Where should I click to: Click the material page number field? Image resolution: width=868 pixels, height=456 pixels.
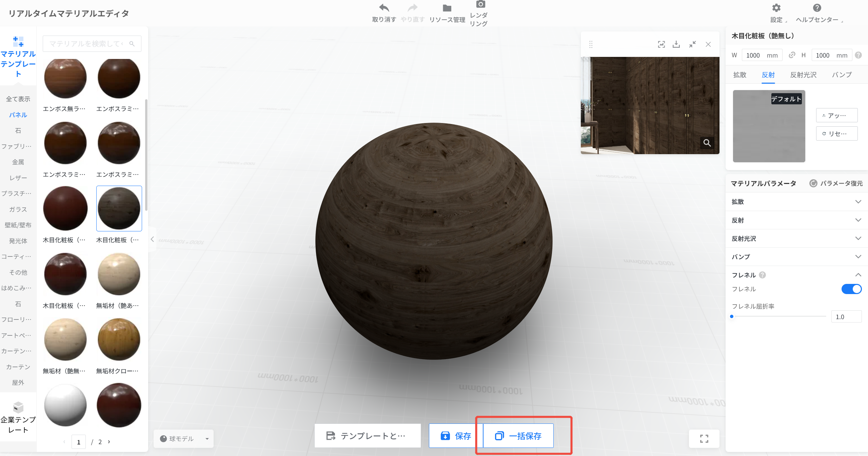(x=79, y=442)
